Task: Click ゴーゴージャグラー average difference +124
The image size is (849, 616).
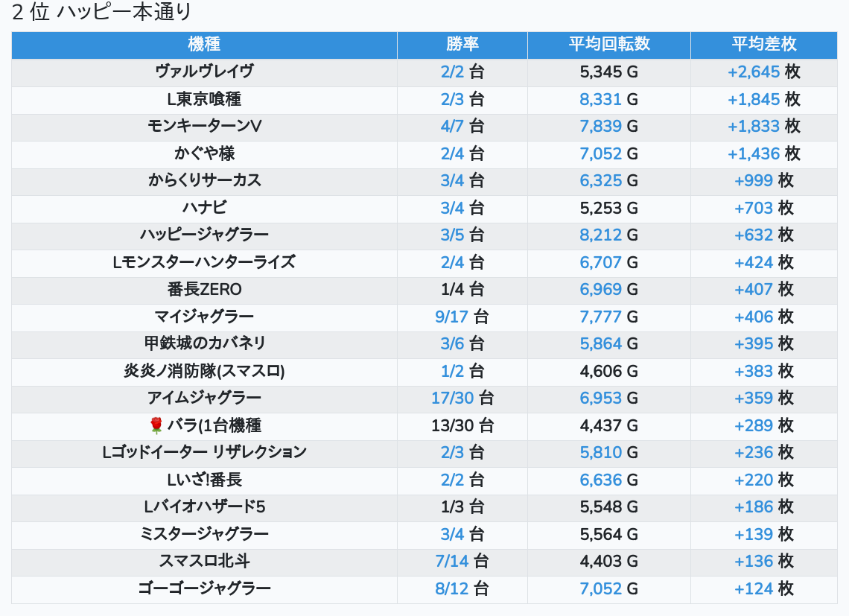Action: 754,588
